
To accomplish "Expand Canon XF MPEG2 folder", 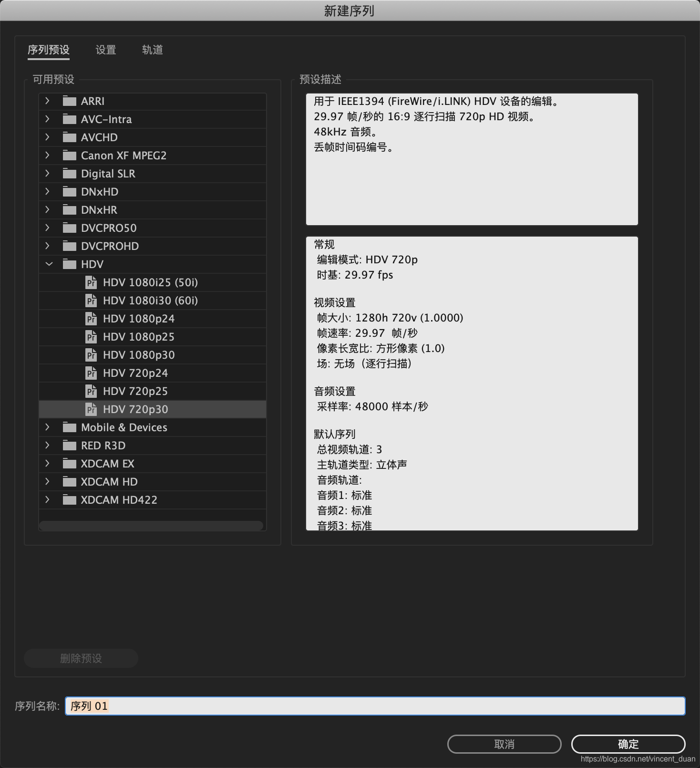I will [47, 155].
